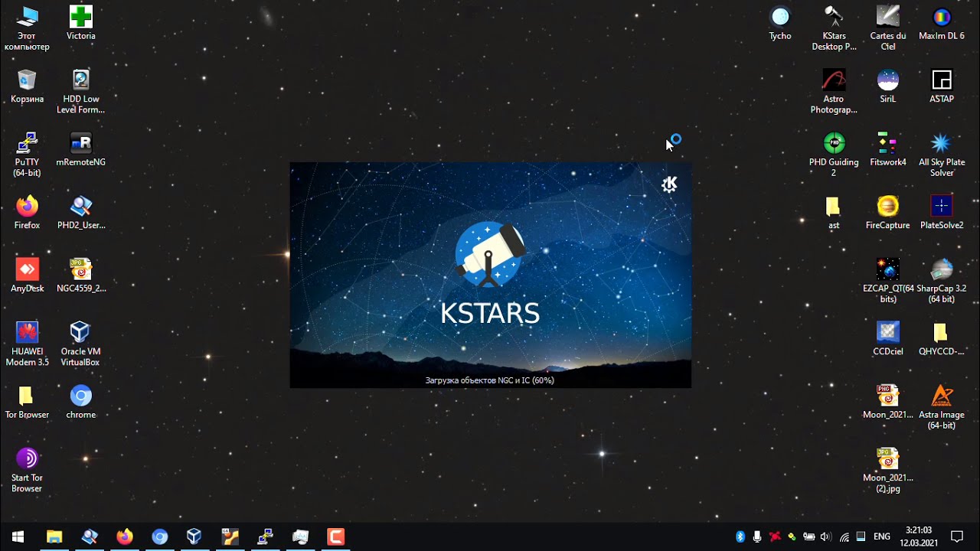This screenshot has height=551, width=980.
Task: Open the Windows Start menu
Action: point(18,536)
